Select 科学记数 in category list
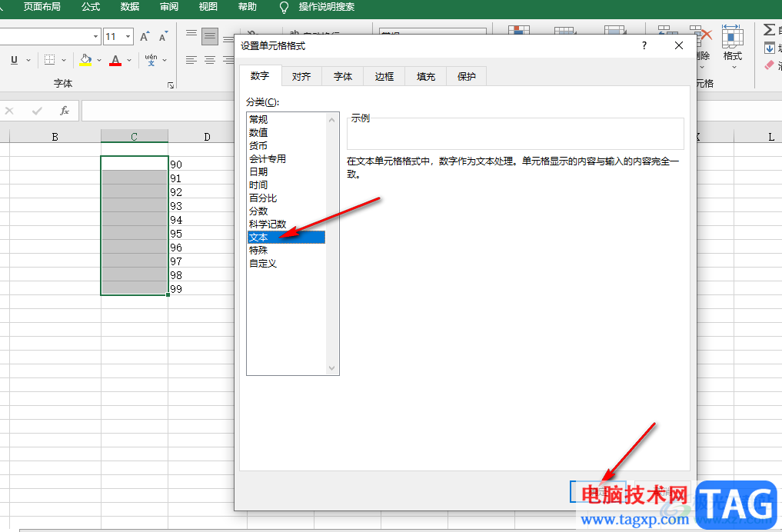Screen dimensions: 782x532 tap(286, 224)
